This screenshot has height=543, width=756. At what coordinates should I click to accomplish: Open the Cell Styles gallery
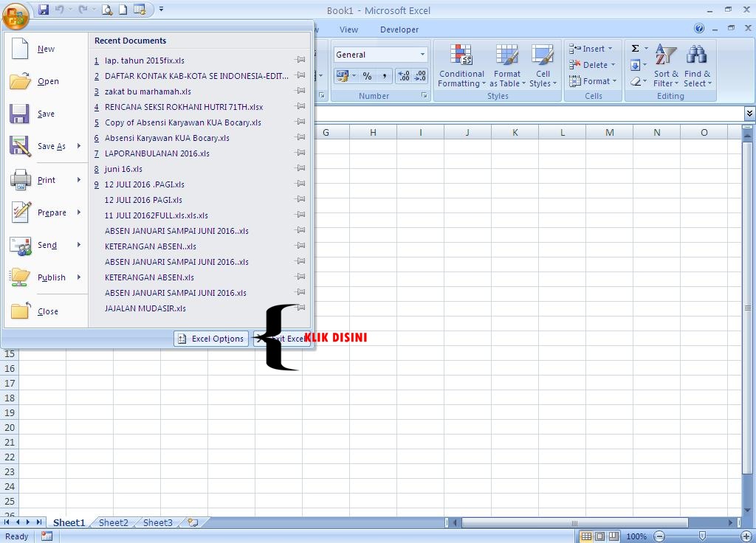(543, 66)
